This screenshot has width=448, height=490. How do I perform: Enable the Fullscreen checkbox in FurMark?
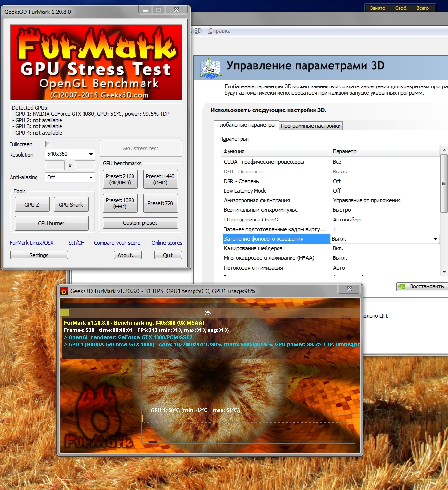(x=48, y=144)
